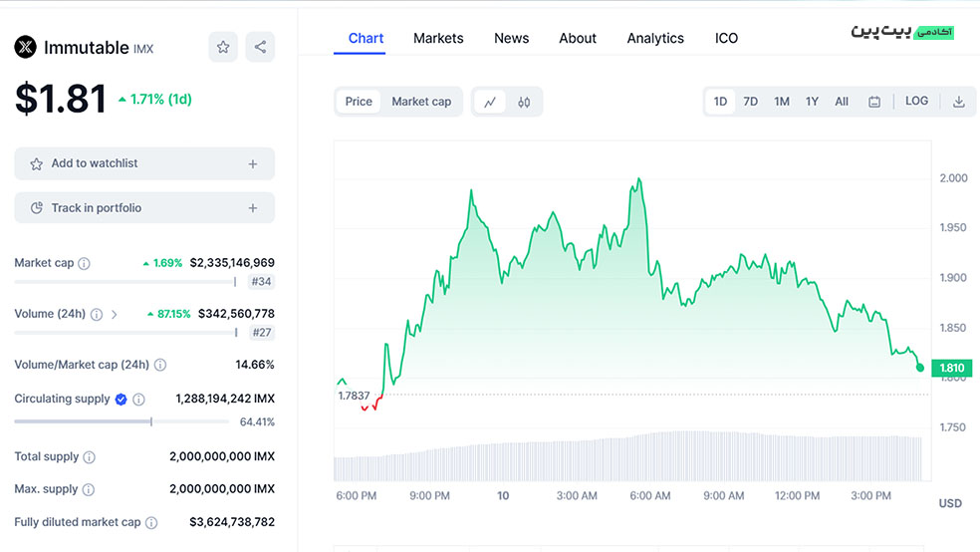Screen dimensions: 980x552
Task: Switch to candlestick chart icon
Action: [x=524, y=102]
